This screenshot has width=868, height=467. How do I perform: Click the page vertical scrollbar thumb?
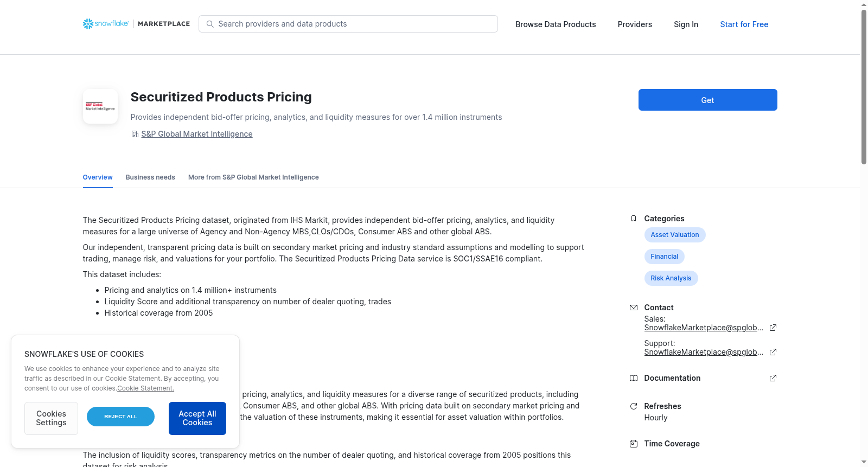pyautogui.click(x=864, y=86)
